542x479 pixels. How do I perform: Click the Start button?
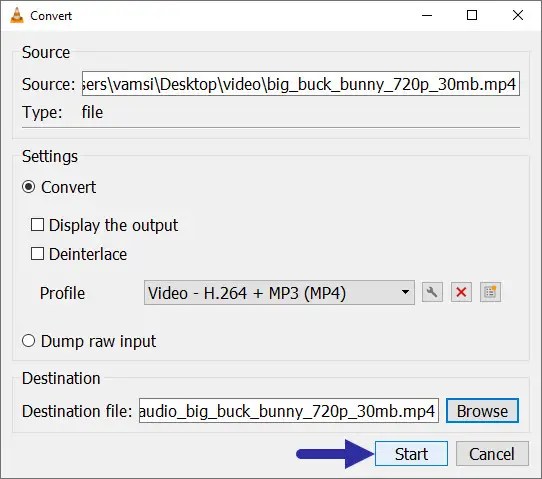411,454
